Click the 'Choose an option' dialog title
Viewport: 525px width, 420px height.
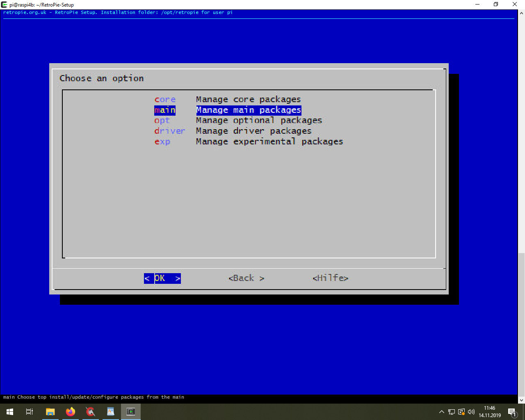102,78
